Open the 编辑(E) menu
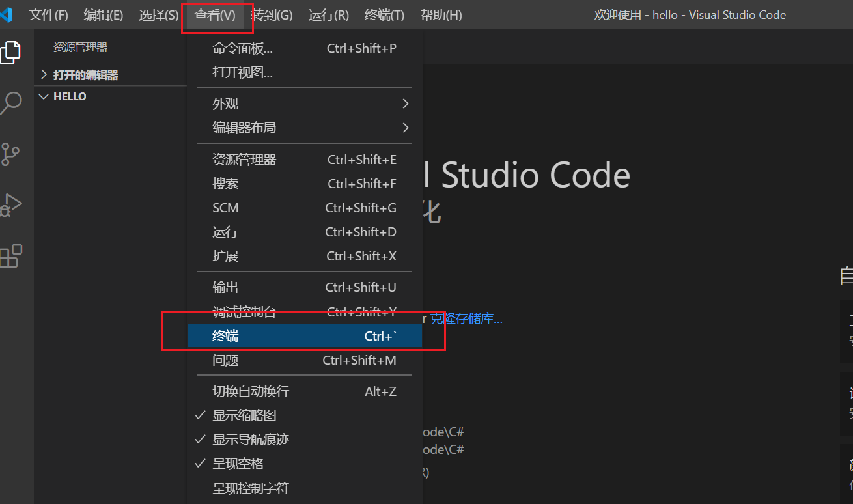 (x=104, y=15)
